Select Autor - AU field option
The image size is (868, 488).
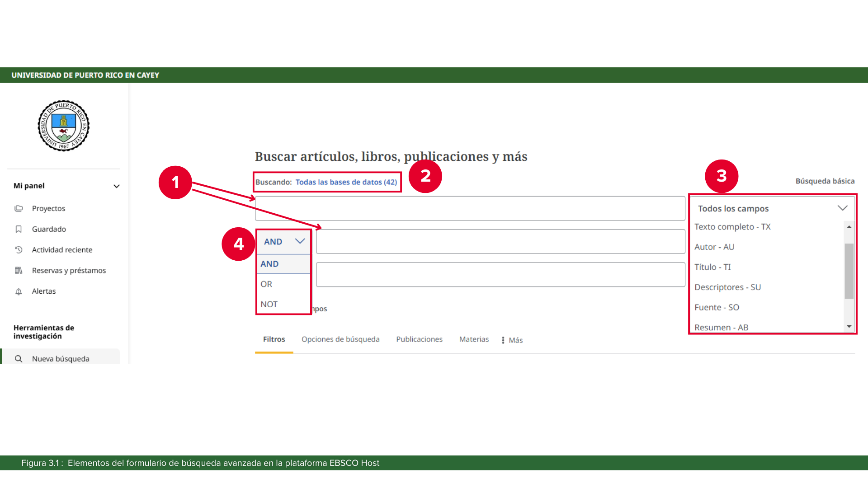pos(714,247)
